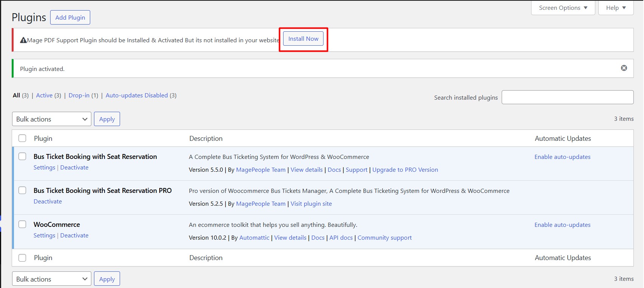
Task: Filter plugins by Active
Action: pyautogui.click(x=44, y=95)
